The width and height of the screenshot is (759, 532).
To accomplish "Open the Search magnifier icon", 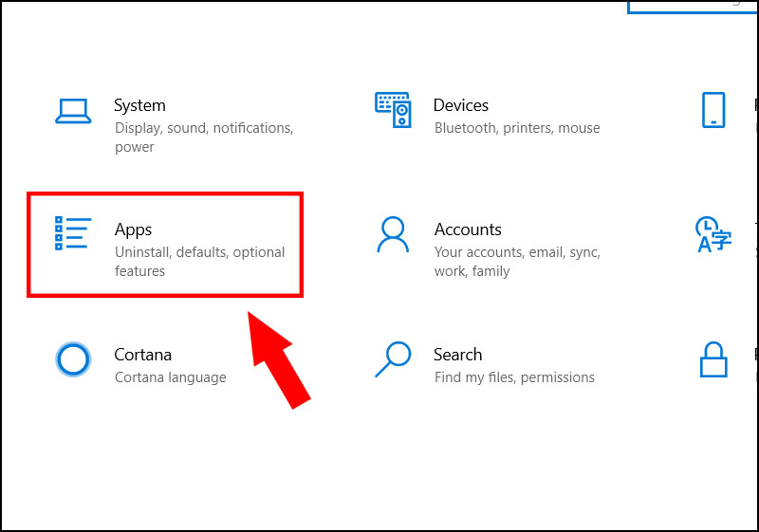I will 393,359.
